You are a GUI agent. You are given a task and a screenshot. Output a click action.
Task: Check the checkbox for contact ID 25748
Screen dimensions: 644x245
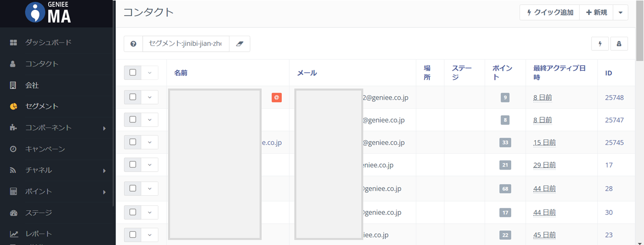(133, 97)
